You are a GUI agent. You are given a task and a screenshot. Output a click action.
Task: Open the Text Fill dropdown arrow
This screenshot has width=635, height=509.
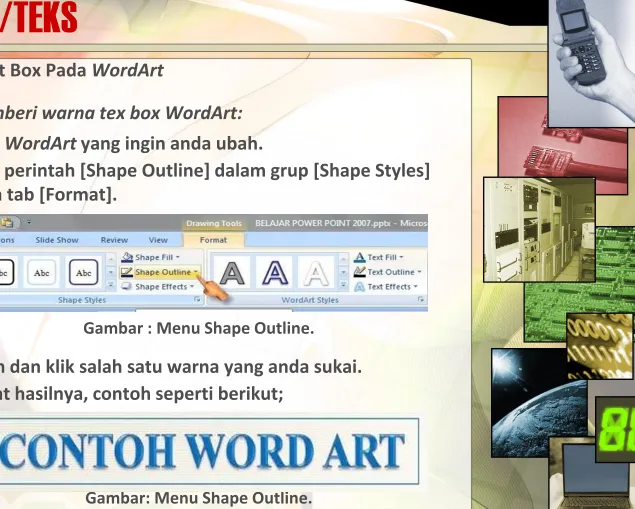(x=401, y=258)
